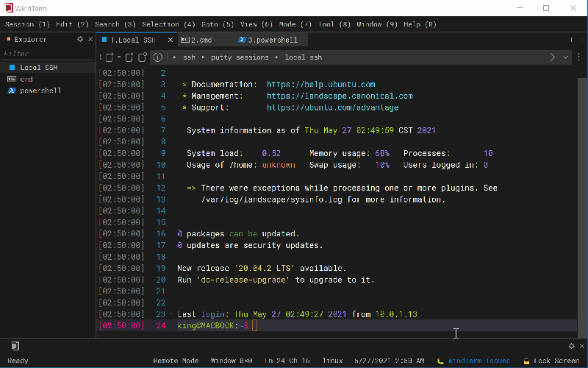Open the View menu
The width and height of the screenshot is (588, 368).
[256, 24]
